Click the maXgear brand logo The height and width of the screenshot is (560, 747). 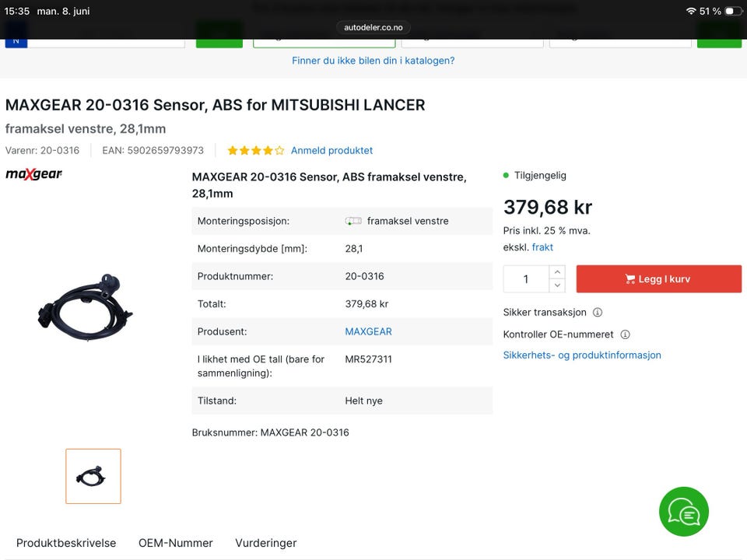coord(33,174)
